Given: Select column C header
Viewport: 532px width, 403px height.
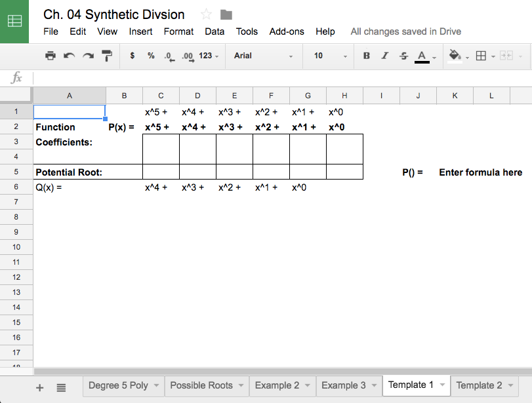Looking at the screenshot, I should pos(161,96).
